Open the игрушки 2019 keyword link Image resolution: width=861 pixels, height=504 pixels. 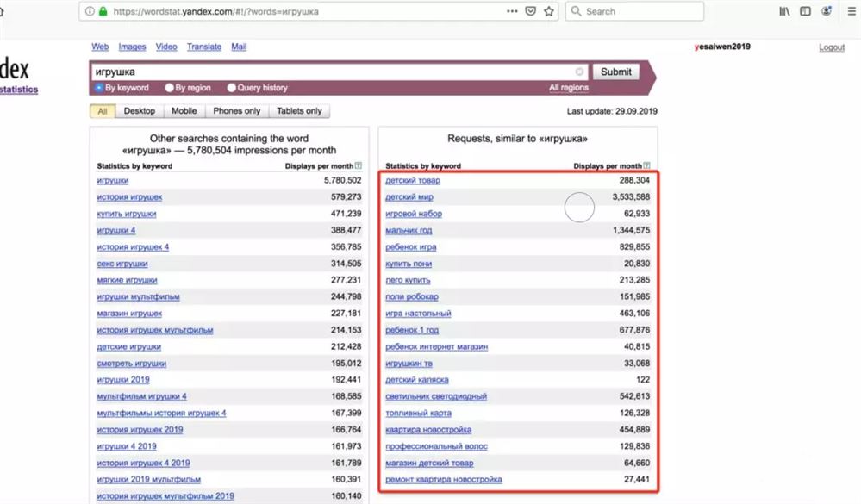[x=123, y=379]
